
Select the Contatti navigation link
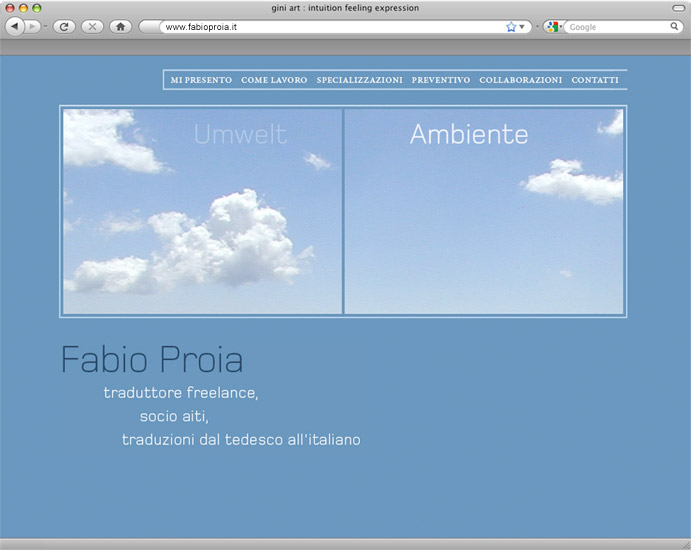(595, 80)
